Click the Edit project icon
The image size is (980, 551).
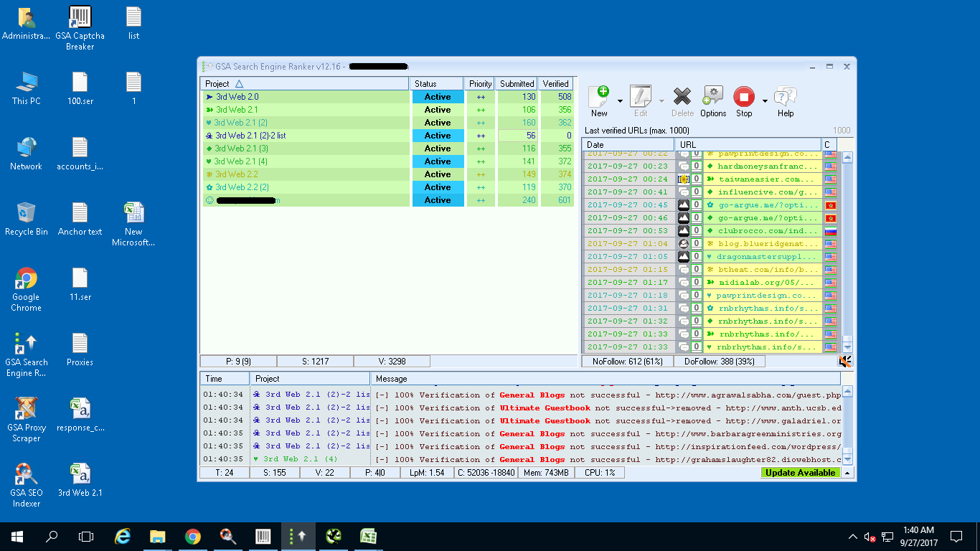pos(640,96)
